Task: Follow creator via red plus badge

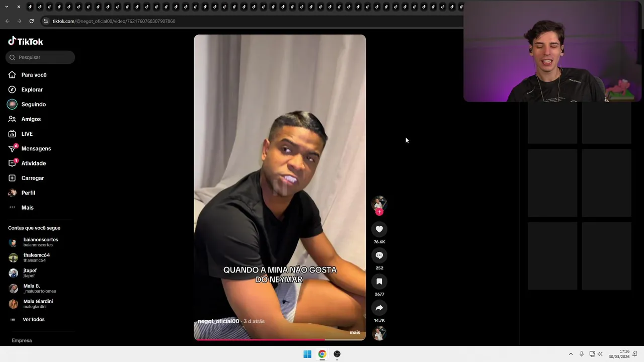Action: (x=379, y=212)
